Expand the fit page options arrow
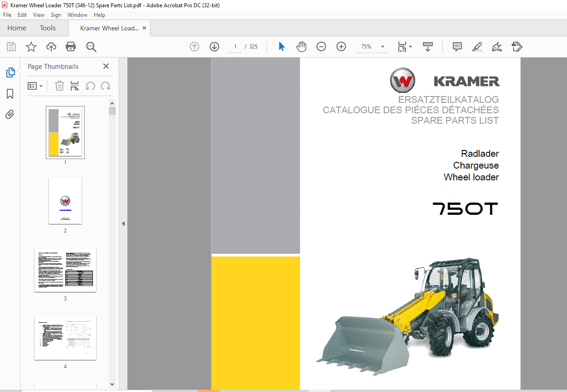The width and height of the screenshot is (567, 392). 411,47
